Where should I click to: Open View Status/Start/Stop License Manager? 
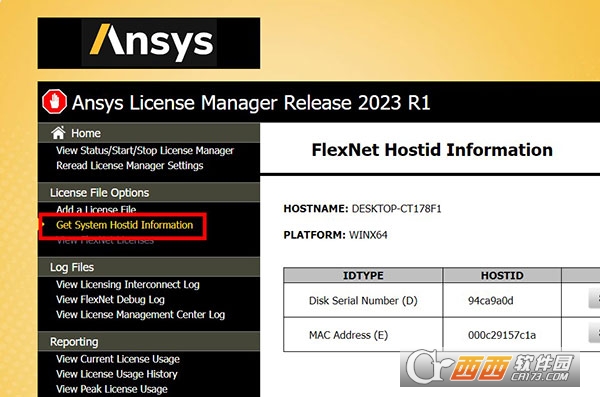point(145,150)
